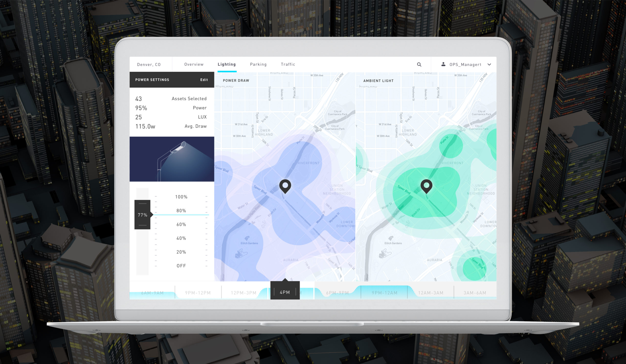
Task: Open the search tool
Action: 419,64
